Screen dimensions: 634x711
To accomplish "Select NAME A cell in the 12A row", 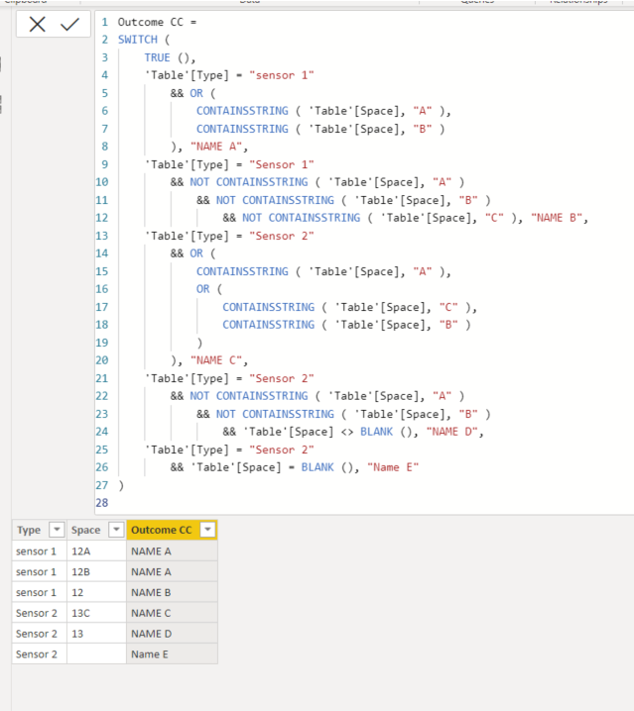I will pyautogui.click(x=172, y=551).
